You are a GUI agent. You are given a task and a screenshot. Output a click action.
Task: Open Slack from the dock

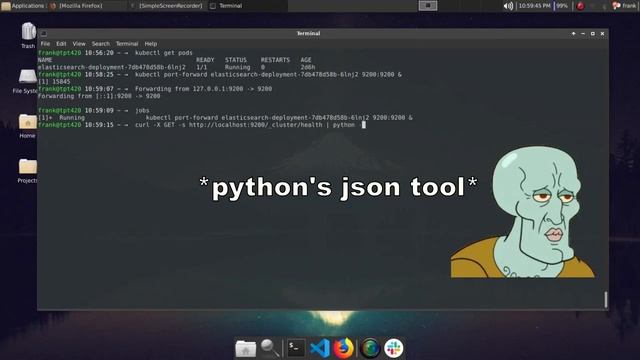[x=393, y=348]
